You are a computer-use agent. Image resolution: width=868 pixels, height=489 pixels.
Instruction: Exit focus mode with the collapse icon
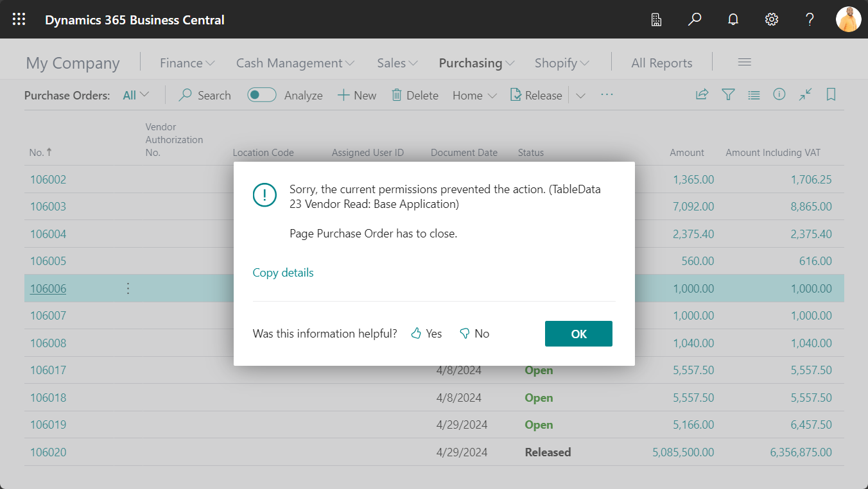805,94
